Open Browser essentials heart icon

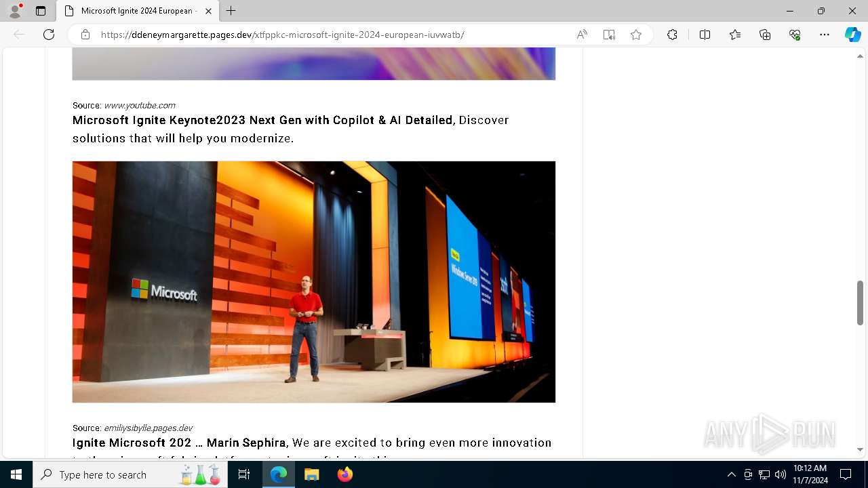click(795, 35)
